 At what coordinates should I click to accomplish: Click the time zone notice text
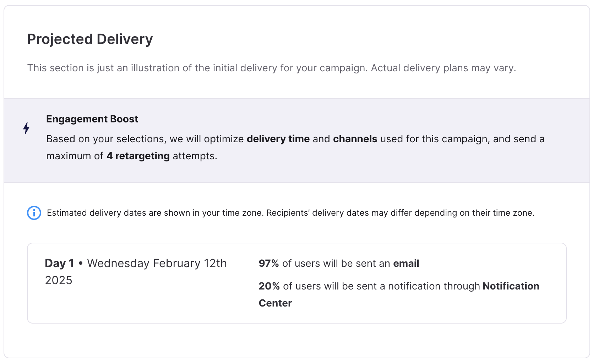(x=290, y=213)
